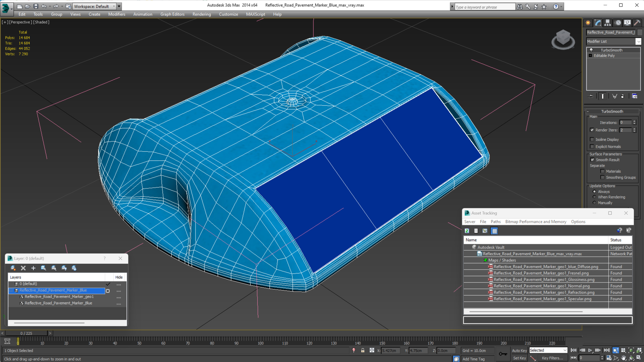The height and width of the screenshot is (362, 644).
Task: Open Paths menu in Asset Tracking
Action: coord(495,221)
